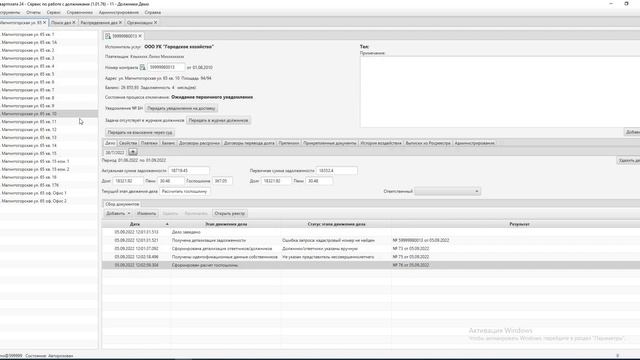Click the small button beside the date tab

coord(133,152)
